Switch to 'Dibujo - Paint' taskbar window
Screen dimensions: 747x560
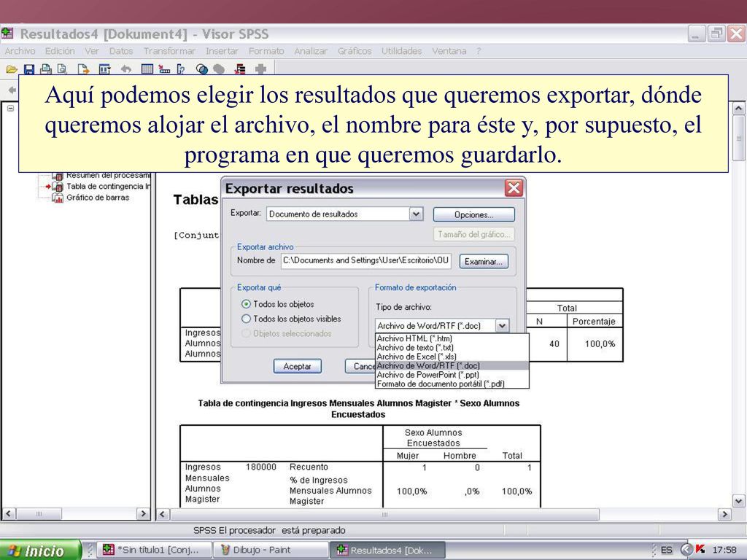click(x=270, y=550)
